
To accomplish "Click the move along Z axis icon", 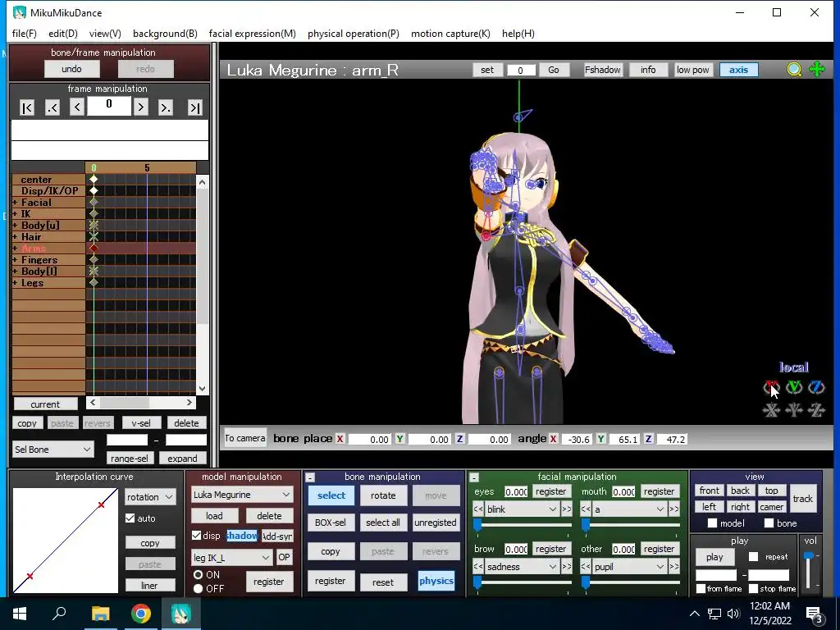I will point(816,410).
